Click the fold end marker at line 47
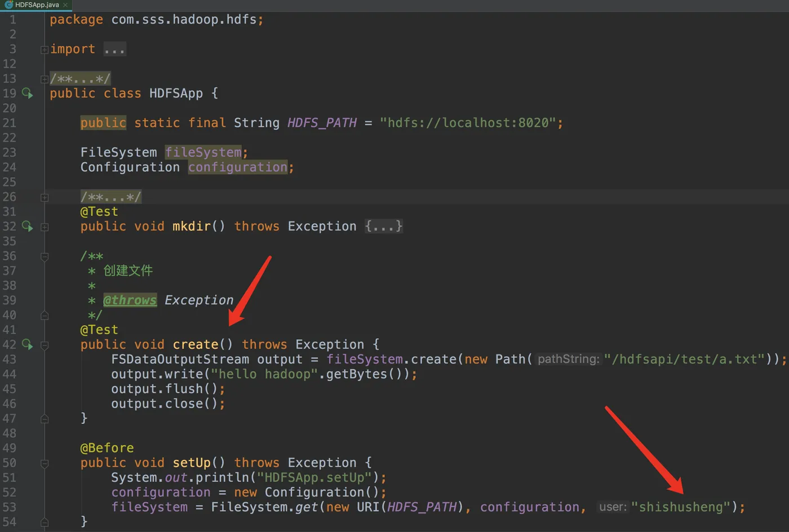Screen dimensions: 789x532 (45, 419)
